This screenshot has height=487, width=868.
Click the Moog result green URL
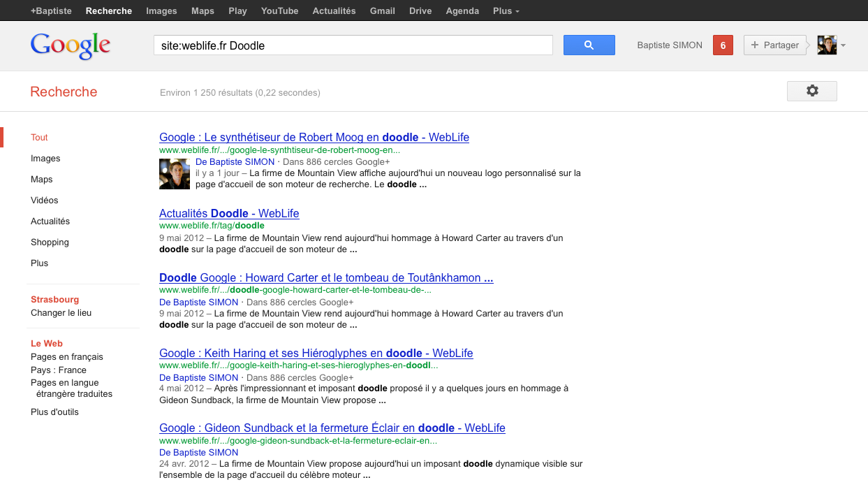(x=280, y=150)
